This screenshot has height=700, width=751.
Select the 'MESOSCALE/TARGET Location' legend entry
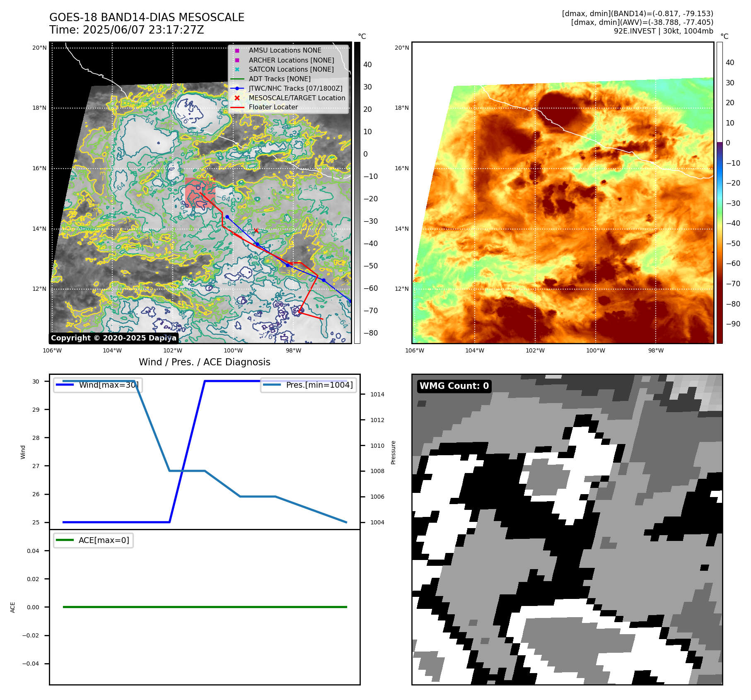[x=297, y=98]
